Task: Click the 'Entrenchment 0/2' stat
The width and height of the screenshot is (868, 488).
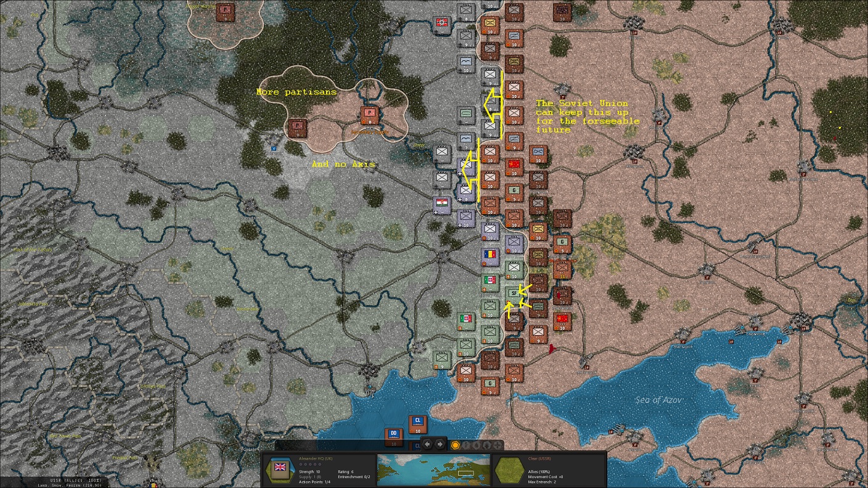Action: 354,477
